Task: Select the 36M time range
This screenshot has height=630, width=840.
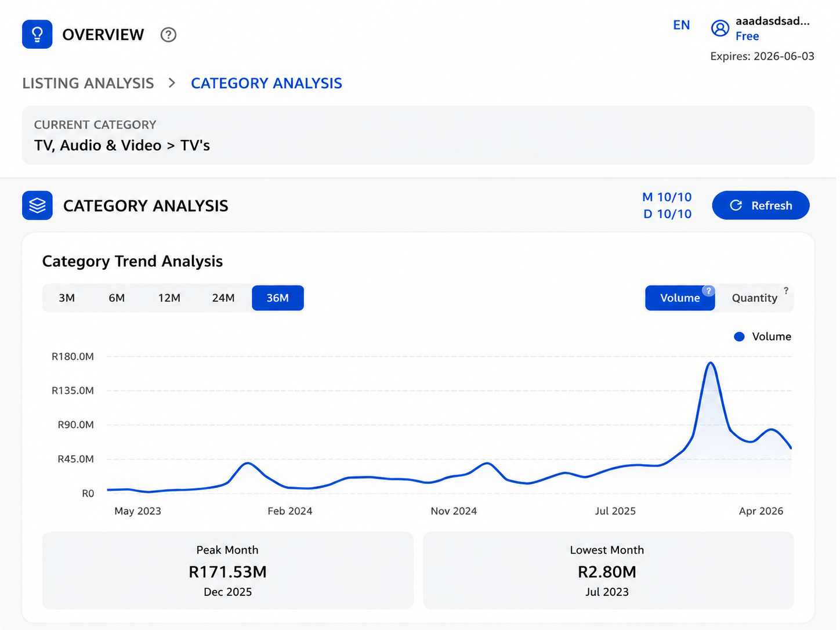Action: (x=278, y=298)
